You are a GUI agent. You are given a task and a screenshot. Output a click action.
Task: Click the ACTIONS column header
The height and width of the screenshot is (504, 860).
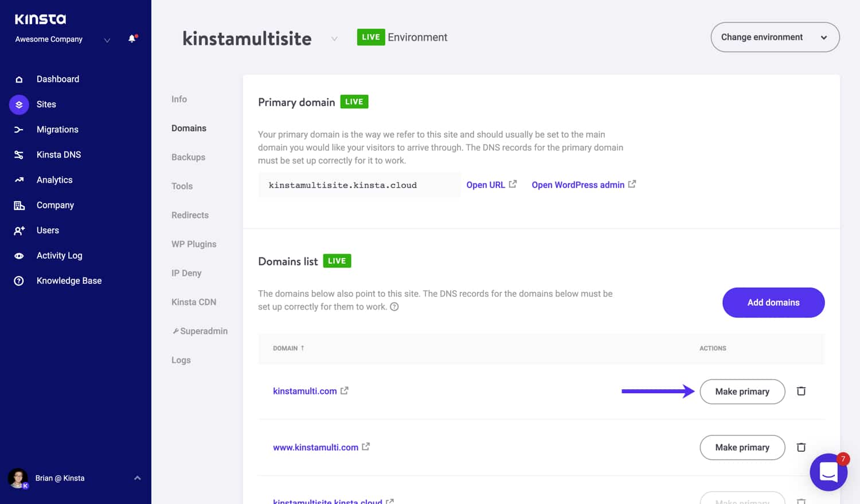pyautogui.click(x=713, y=348)
